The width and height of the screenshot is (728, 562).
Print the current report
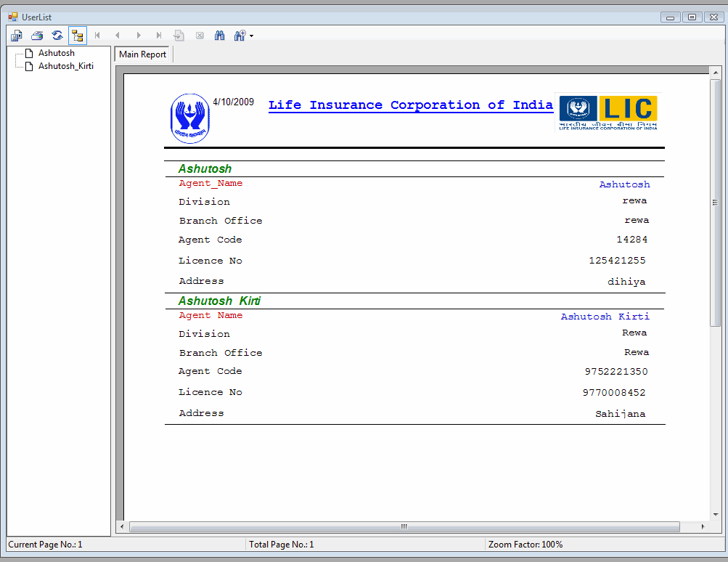point(37,35)
